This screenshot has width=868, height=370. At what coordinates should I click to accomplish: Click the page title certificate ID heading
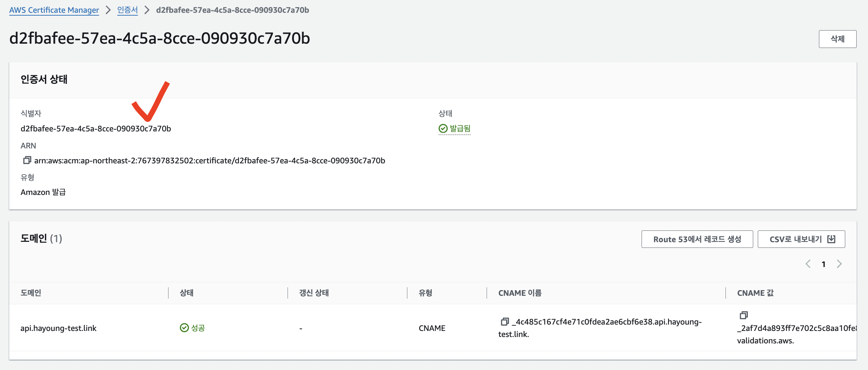160,38
